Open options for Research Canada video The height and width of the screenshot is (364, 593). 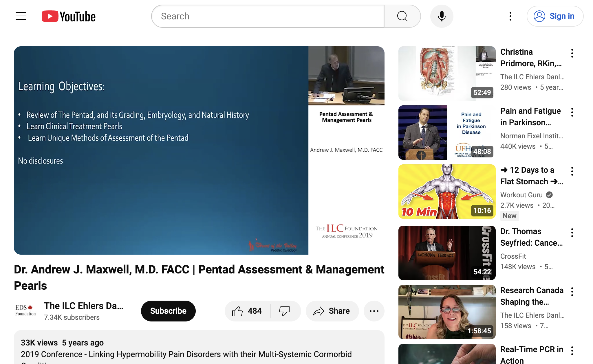pyautogui.click(x=572, y=292)
